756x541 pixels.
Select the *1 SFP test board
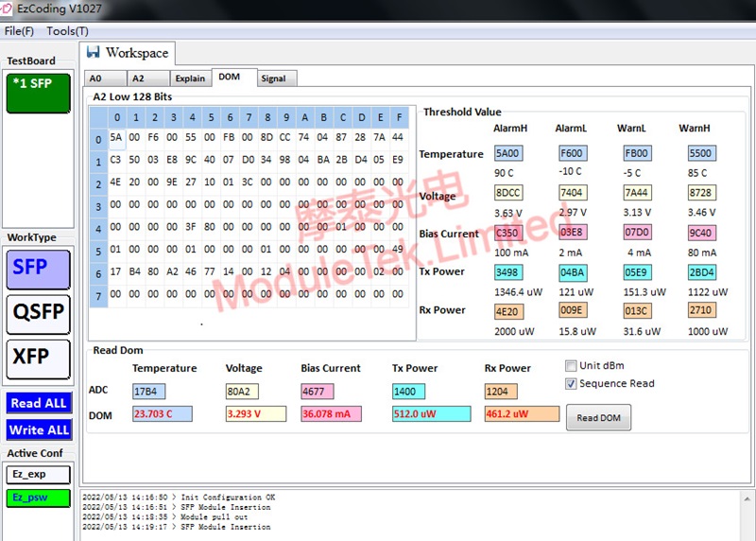39,93
